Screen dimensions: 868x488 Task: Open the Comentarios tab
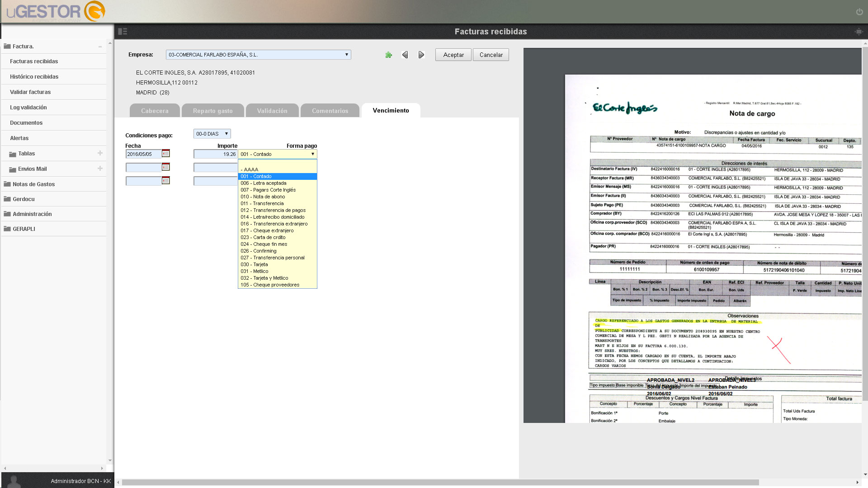coord(330,111)
